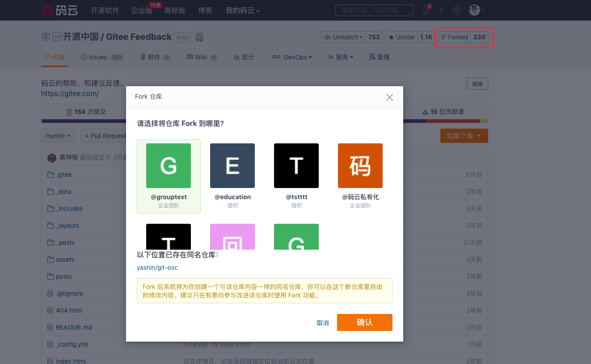Viewport: 591px width, 364px height.
Task: Open the yashin/git-osc repository link
Action: 157,268
